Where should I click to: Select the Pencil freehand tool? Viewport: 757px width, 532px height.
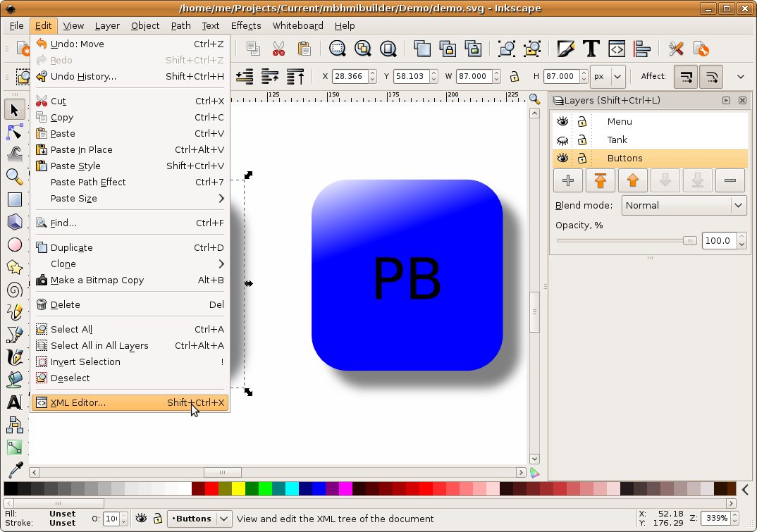pyautogui.click(x=15, y=312)
